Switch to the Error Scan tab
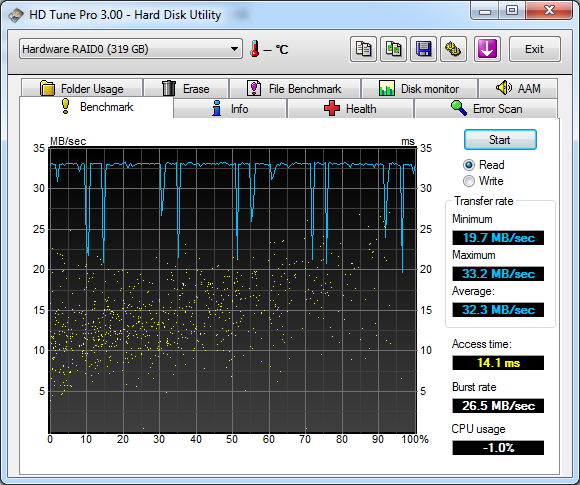The width and height of the screenshot is (580, 485). tap(486, 109)
